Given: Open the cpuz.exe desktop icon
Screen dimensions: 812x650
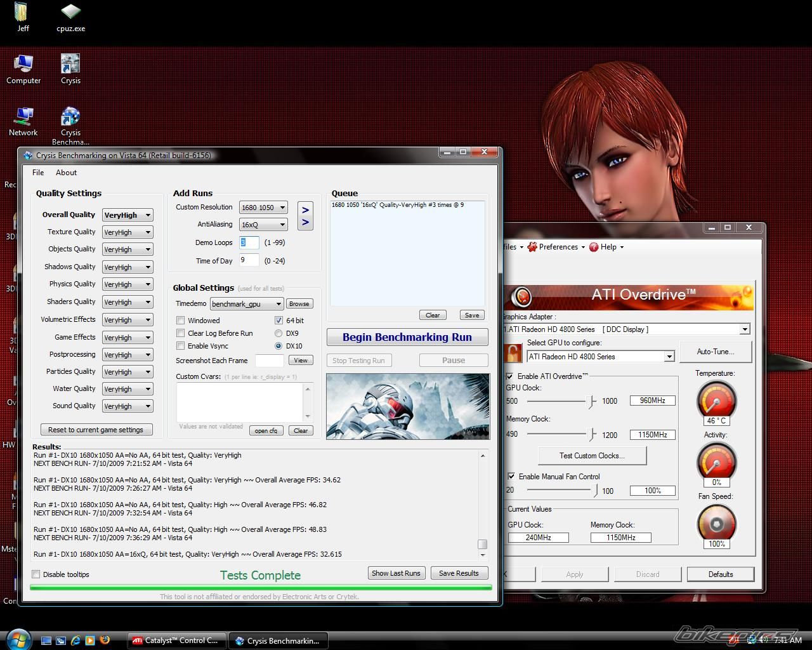Looking at the screenshot, I should 70,13.
